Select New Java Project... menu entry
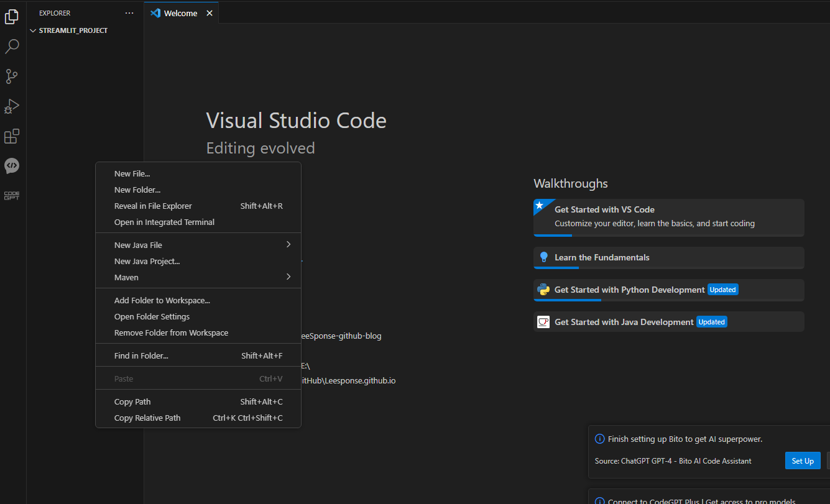830x504 pixels. 198,262
